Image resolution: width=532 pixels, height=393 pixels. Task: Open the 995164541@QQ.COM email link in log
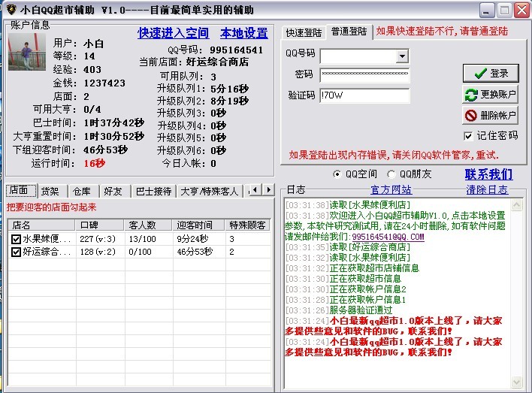388,237
